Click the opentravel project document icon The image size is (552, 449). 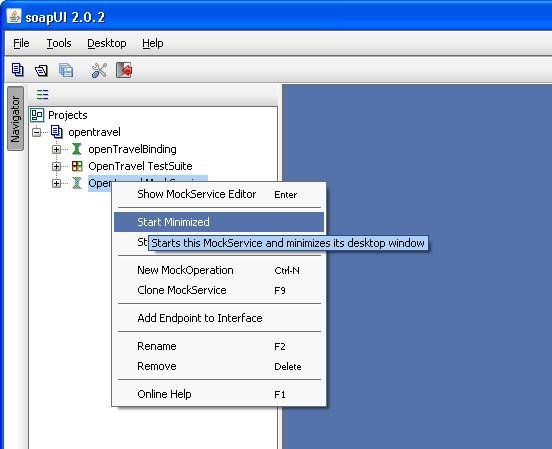pos(57,132)
